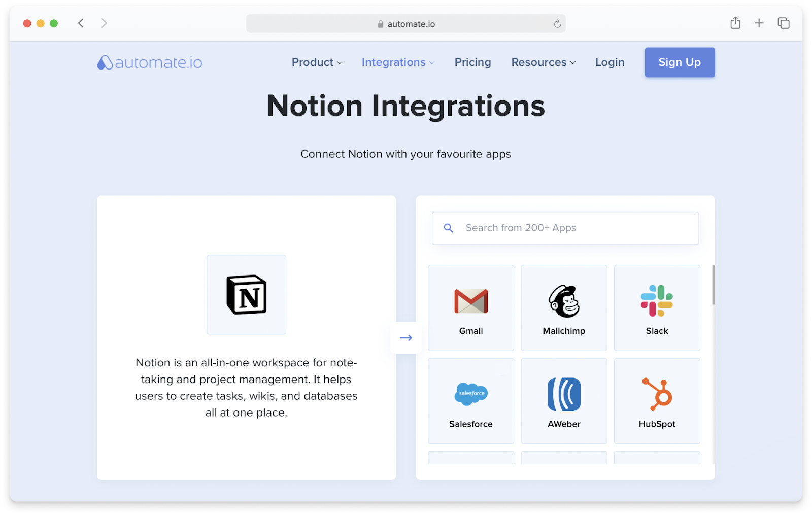
Task: Click the 'Connect Notion with your favourite apps' text
Action: [x=406, y=154]
